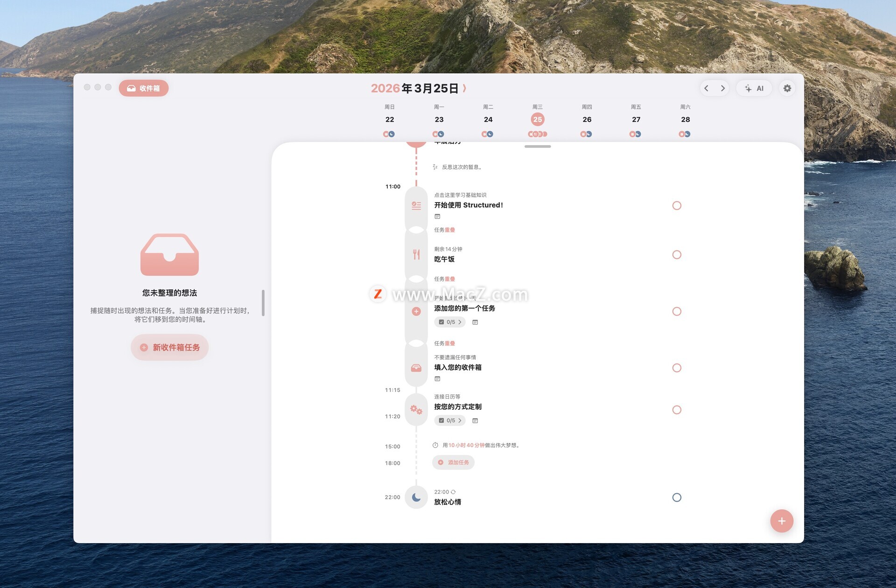This screenshot has width=896, height=588.
Task: Complete the 添加您的第一个任务 task circle
Action: click(x=677, y=311)
